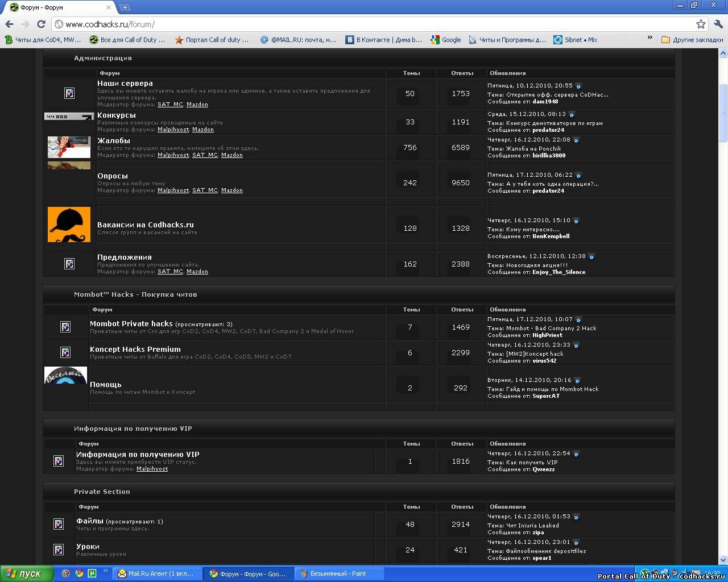Show more bookmarks with the chevron

click(x=650, y=38)
